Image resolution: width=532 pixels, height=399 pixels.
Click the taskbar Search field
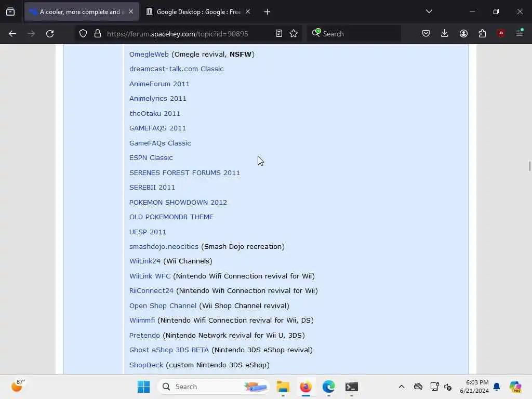(213, 387)
